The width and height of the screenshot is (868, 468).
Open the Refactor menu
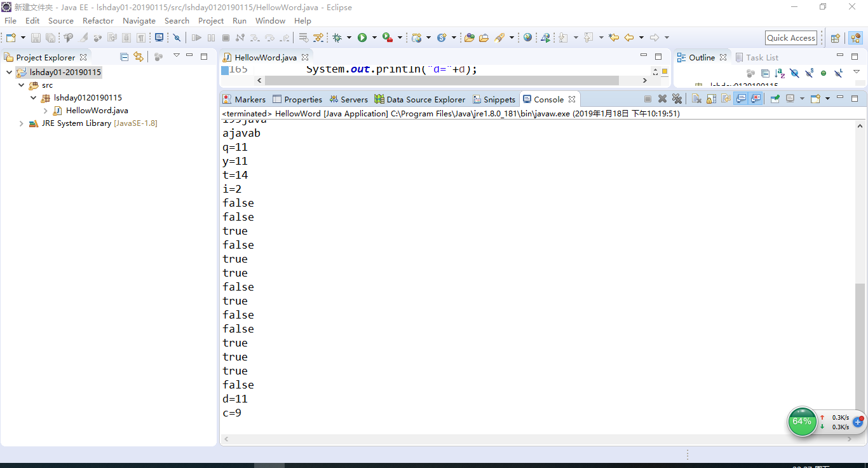98,21
